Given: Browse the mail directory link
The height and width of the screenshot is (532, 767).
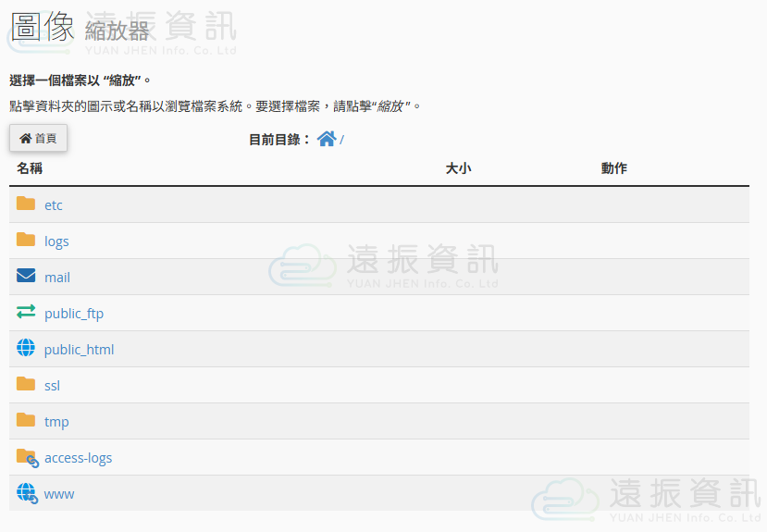Looking at the screenshot, I should point(57,278).
